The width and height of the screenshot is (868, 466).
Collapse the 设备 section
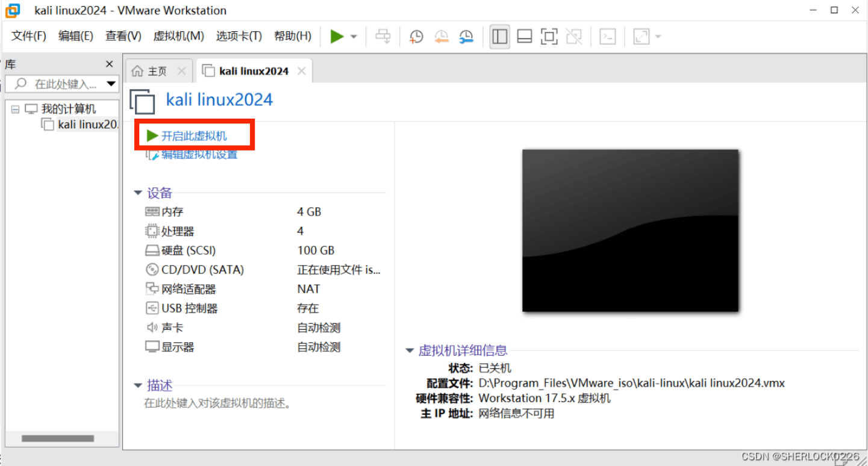tap(138, 193)
